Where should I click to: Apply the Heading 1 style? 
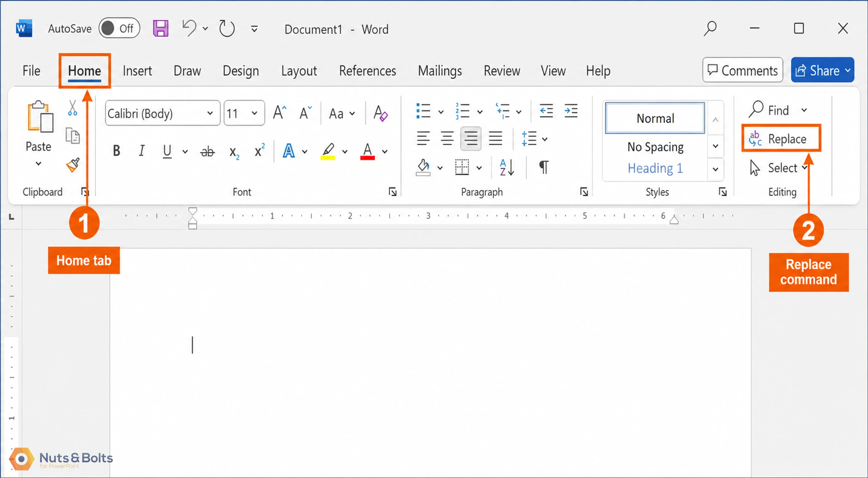click(x=655, y=168)
